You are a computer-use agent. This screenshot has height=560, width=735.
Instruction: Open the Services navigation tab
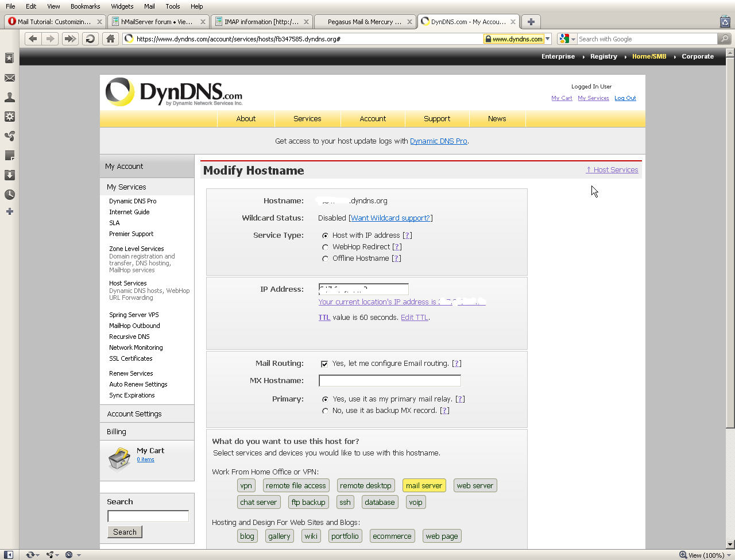pyautogui.click(x=307, y=118)
